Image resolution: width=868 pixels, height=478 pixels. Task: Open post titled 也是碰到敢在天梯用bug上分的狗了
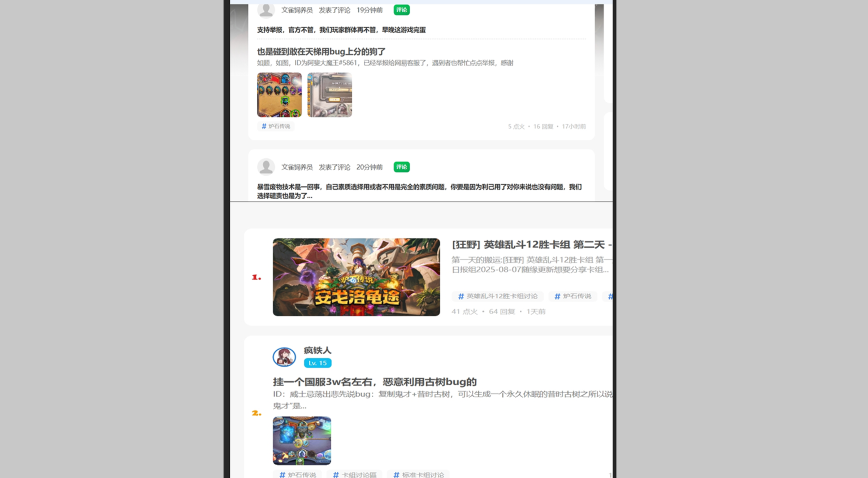(x=321, y=51)
